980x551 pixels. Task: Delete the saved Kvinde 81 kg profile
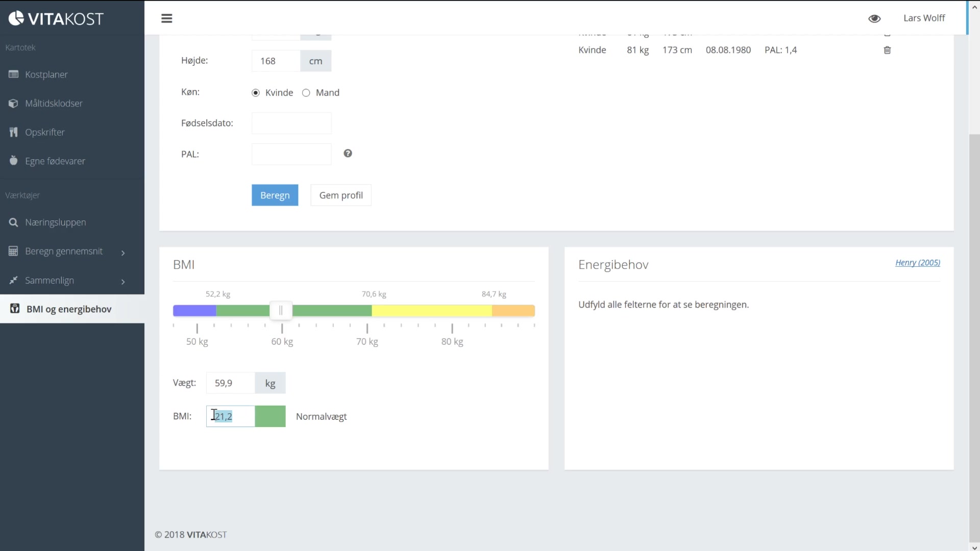(x=887, y=50)
